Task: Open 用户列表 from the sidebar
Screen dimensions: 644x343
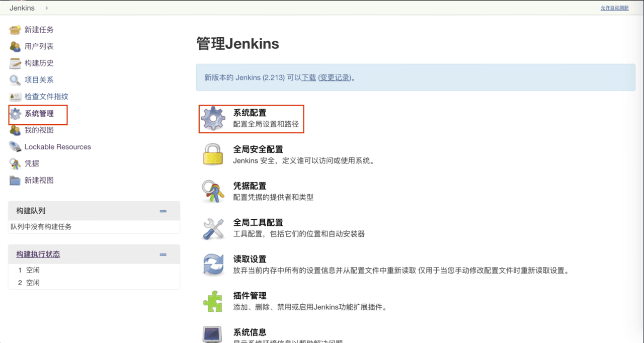Action: [39, 46]
